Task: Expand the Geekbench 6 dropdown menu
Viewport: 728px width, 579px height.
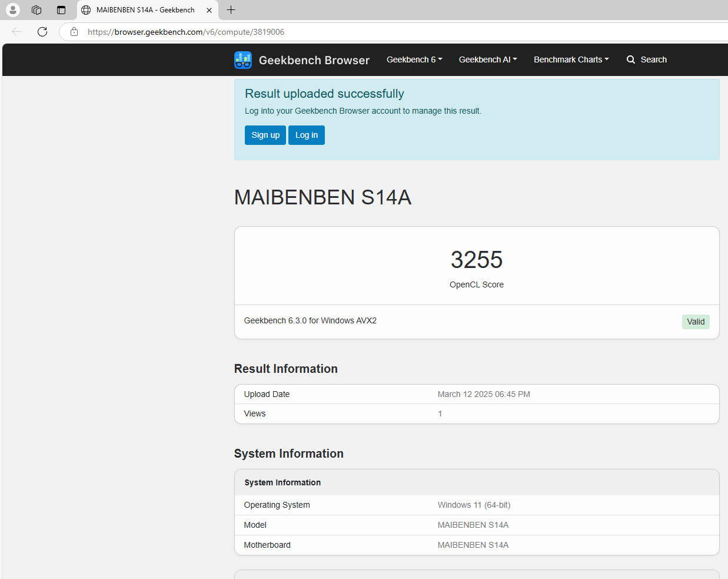Action: 414,59
